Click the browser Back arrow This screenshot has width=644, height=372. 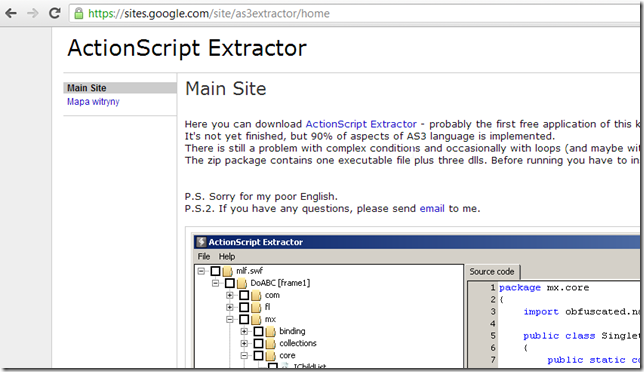pos(11,14)
